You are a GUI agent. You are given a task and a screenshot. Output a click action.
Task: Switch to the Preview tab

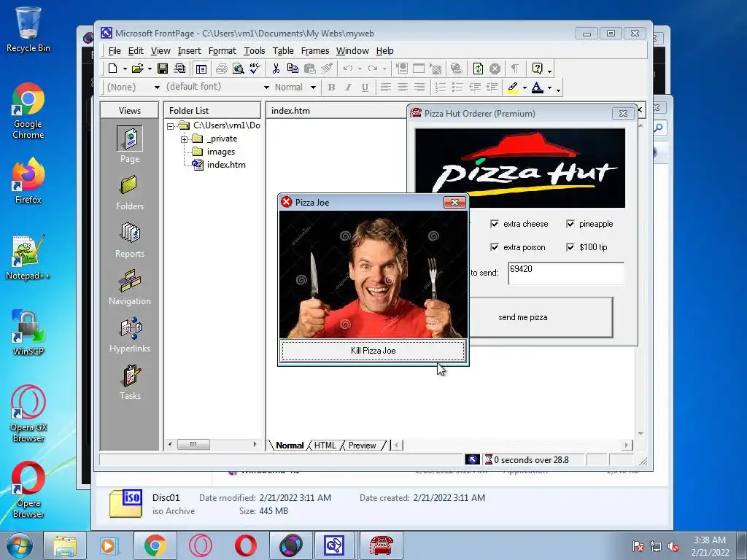[362, 446]
